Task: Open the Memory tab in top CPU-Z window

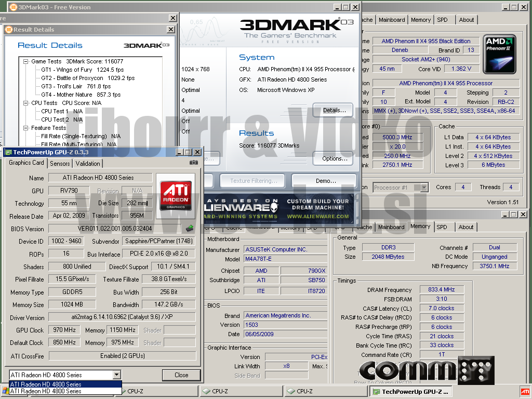Action: pos(421,20)
